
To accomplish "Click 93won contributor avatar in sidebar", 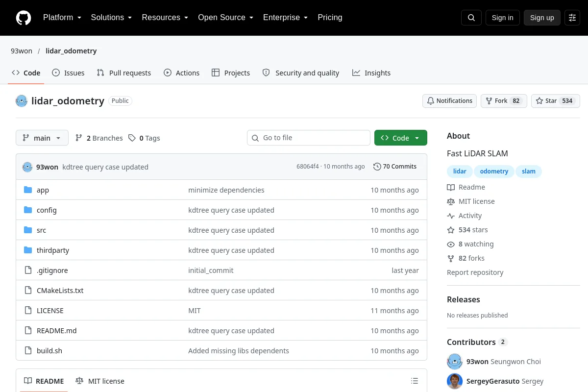I will pos(455,362).
